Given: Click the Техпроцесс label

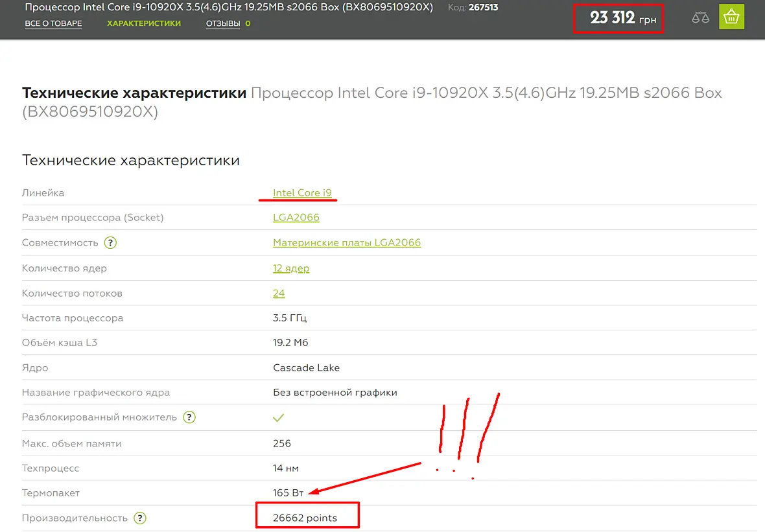Looking at the screenshot, I should point(51,468).
